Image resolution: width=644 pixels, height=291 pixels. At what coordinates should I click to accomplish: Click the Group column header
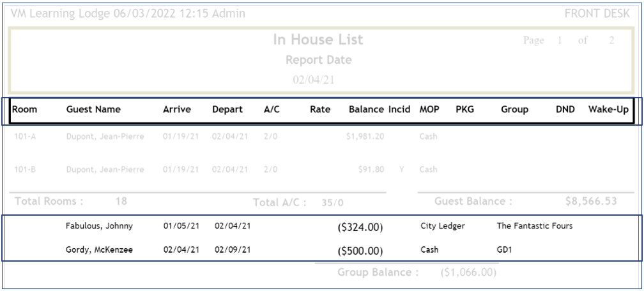click(x=514, y=110)
